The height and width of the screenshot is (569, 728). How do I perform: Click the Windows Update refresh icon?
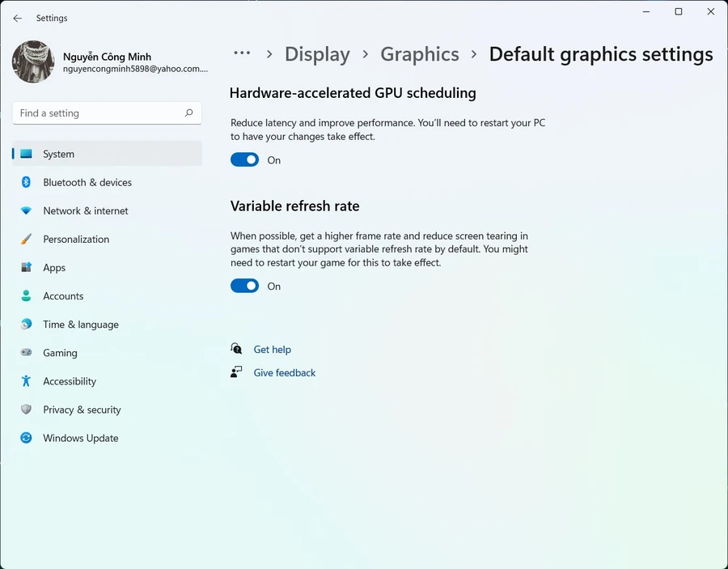[x=26, y=438]
